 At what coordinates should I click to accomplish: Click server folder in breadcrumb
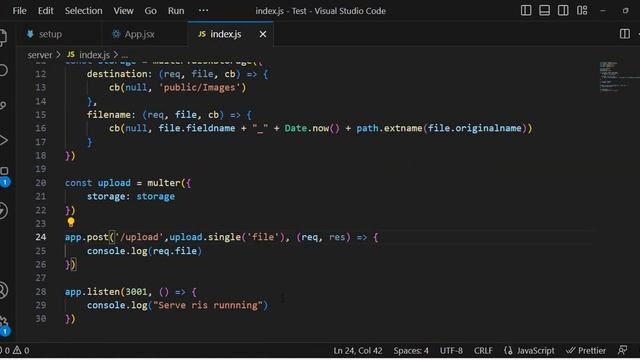[40, 55]
